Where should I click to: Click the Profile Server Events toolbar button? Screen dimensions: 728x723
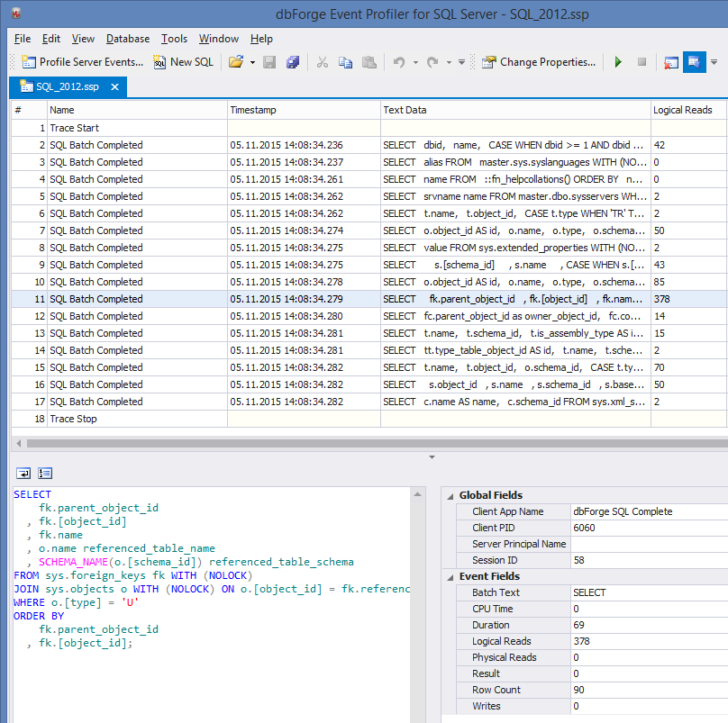[82, 62]
